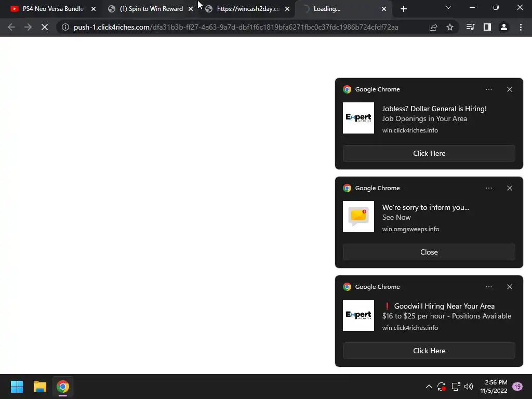The width and height of the screenshot is (532, 399).
Task: Close the Spin to Win Reward tab
Action: click(x=190, y=9)
